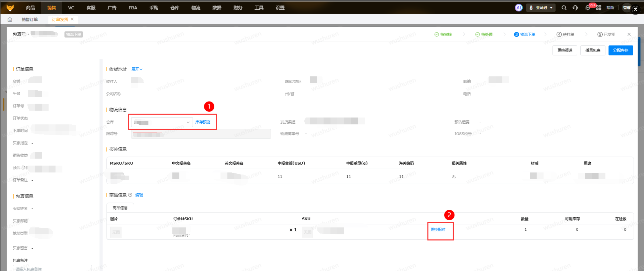Image resolution: width=644 pixels, height=271 pixels.
Task: Click the MSKU/SKU column header
Action: [121, 163]
